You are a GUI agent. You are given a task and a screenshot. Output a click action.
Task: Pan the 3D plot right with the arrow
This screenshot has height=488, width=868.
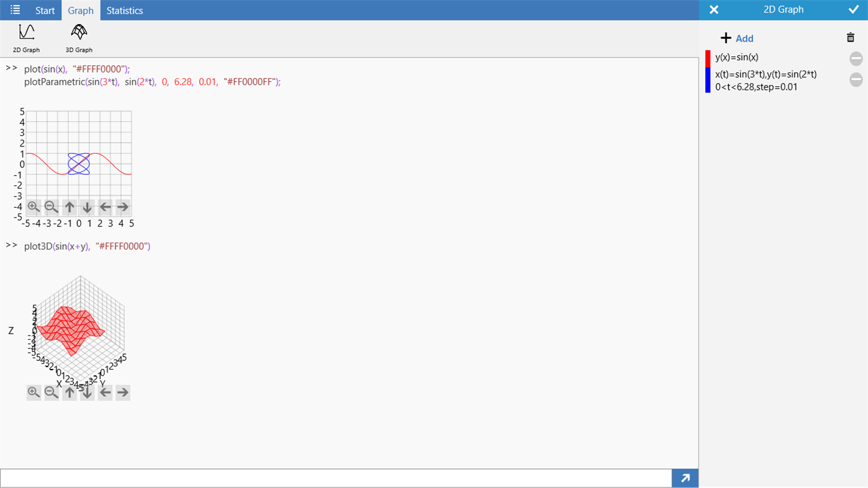[123, 392]
